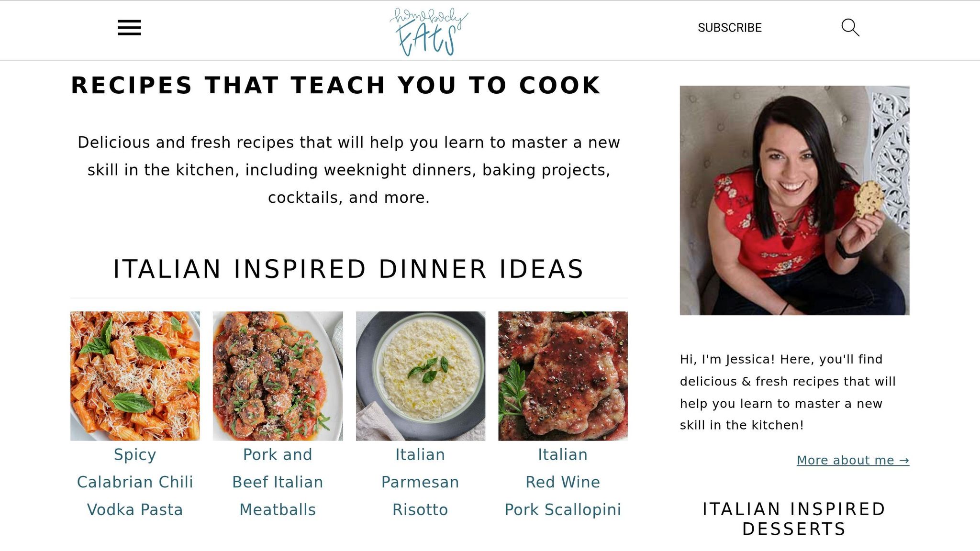The width and height of the screenshot is (980, 551).
Task: Open Italian Red Wine Pork Scallopini link
Action: click(x=563, y=482)
